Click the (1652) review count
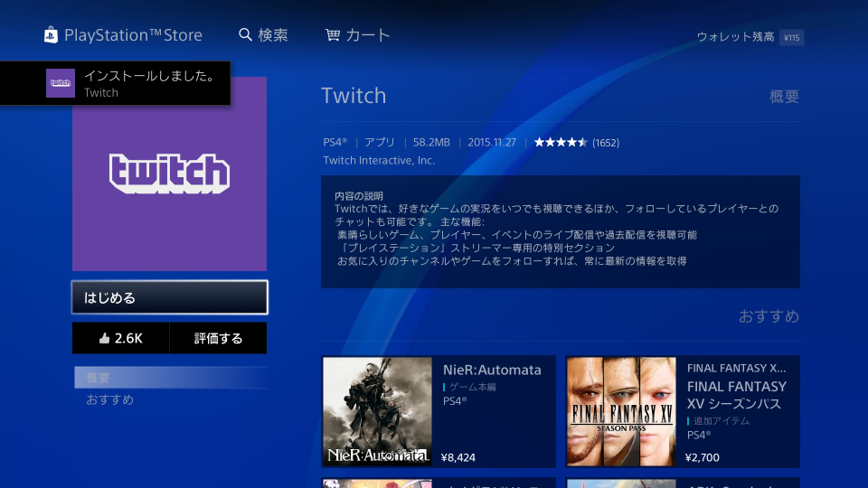The height and width of the screenshot is (488, 868). tap(606, 143)
